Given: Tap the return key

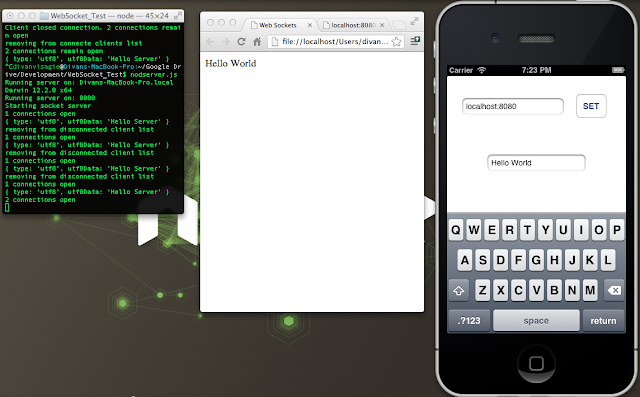Looking at the screenshot, I should [x=603, y=321].
